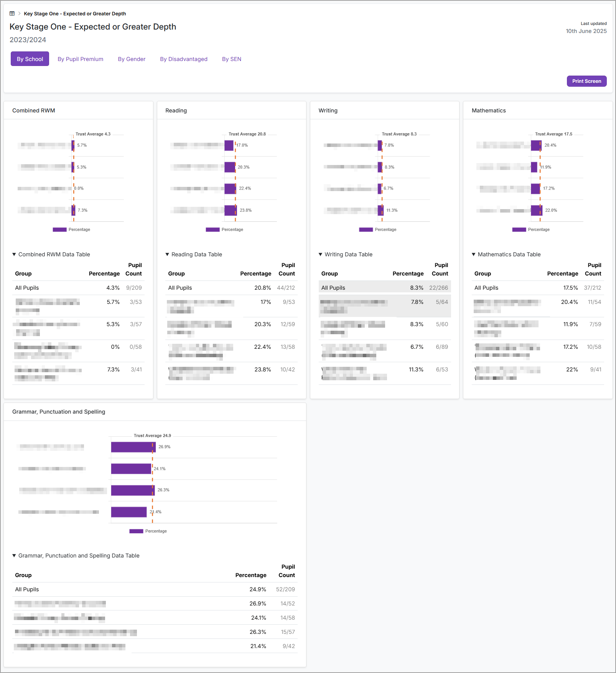This screenshot has height=673, width=616.
Task: Switch to the By Gender tab
Action: pos(132,59)
